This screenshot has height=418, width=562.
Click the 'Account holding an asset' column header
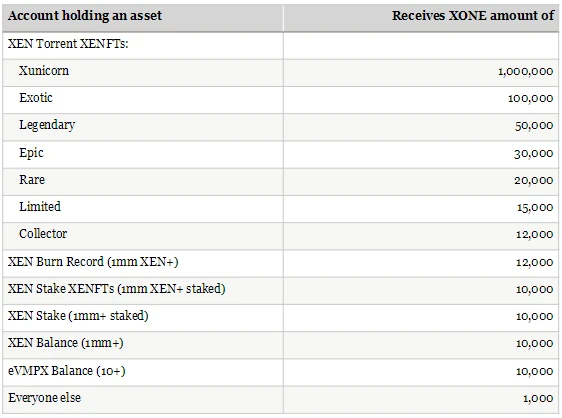coord(85,16)
